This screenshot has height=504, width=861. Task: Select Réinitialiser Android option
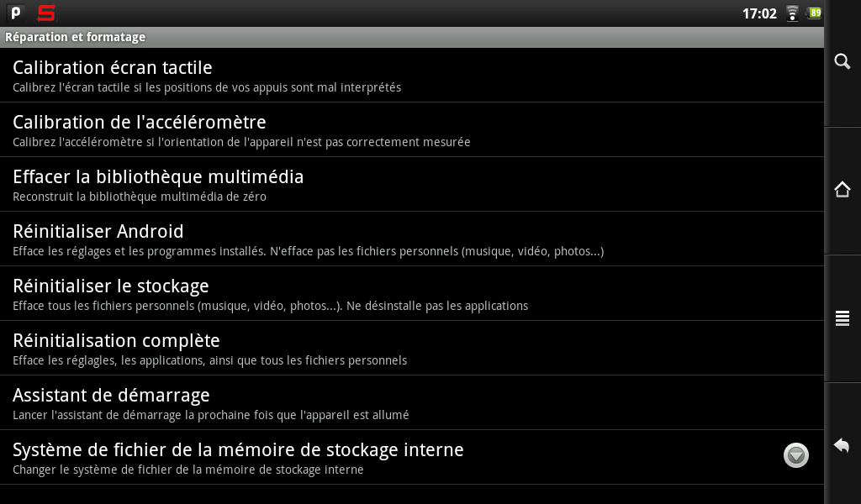click(x=412, y=239)
